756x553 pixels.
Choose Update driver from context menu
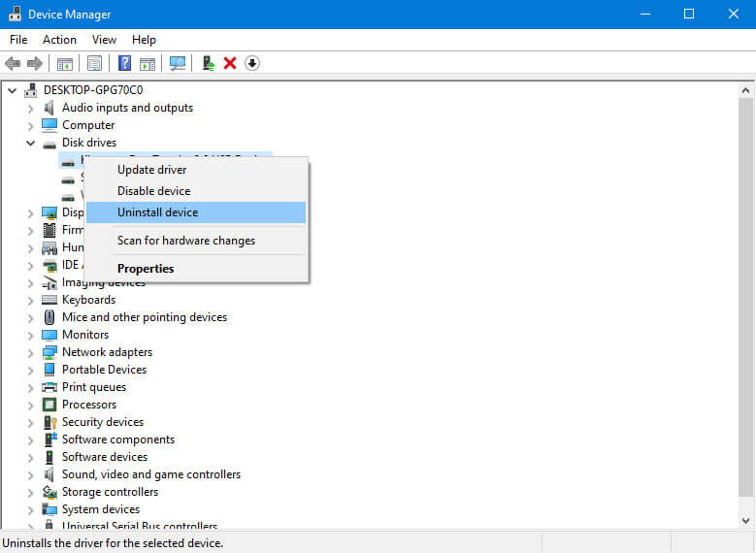coord(196,170)
